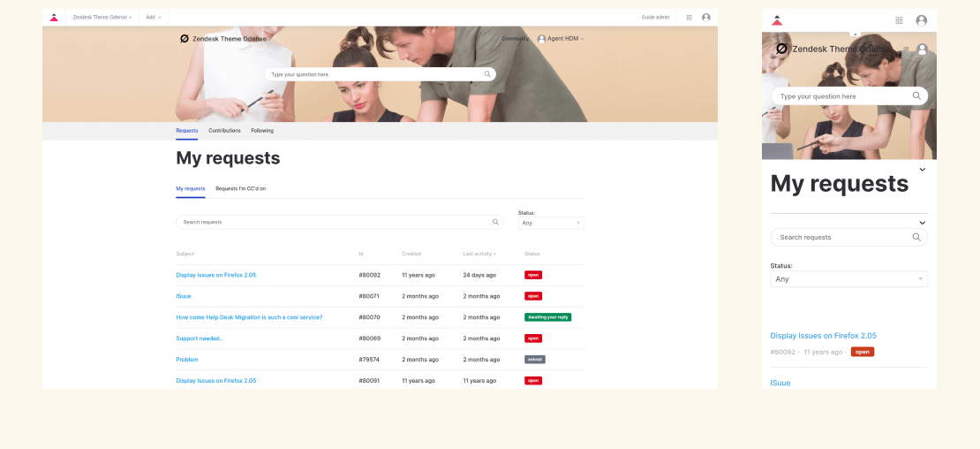Switch to the Contributions tab
This screenshot has height=449, width=980.
pos(224,131)
